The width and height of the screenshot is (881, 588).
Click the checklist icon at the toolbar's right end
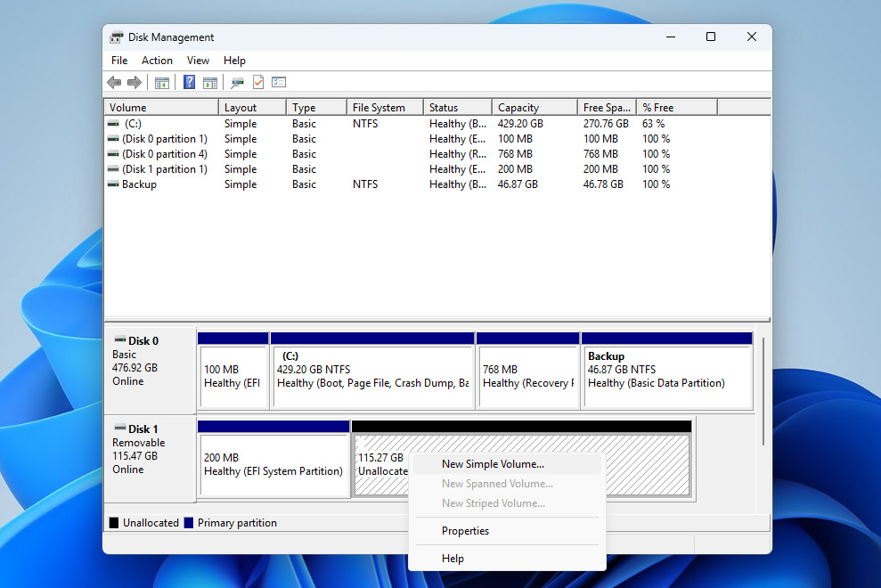279,82
